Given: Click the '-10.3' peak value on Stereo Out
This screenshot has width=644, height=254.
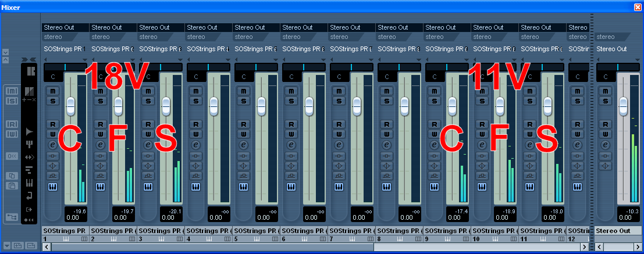Looking at the screenshot, I should click(x=634, y=212).
